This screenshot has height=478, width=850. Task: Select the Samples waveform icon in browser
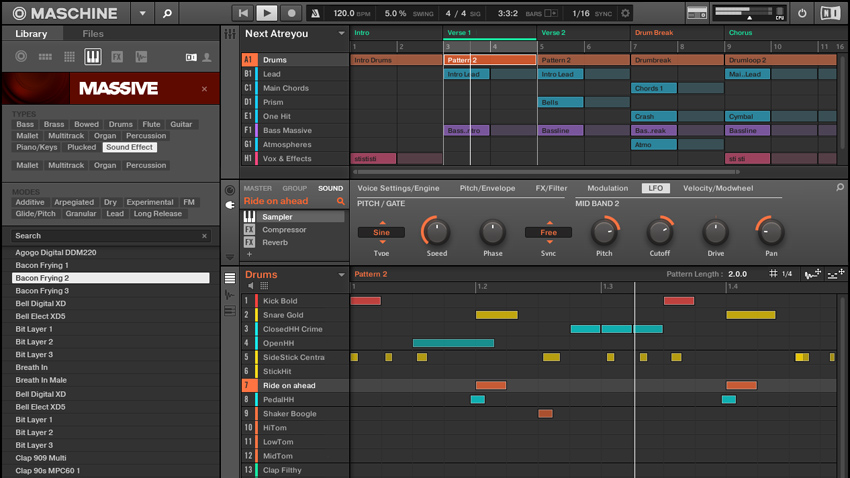(141, 56)
